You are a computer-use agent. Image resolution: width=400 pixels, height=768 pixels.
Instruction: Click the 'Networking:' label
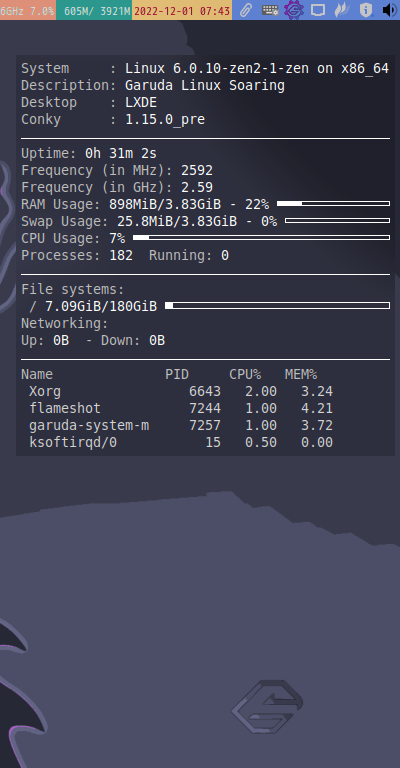point(65,324)
